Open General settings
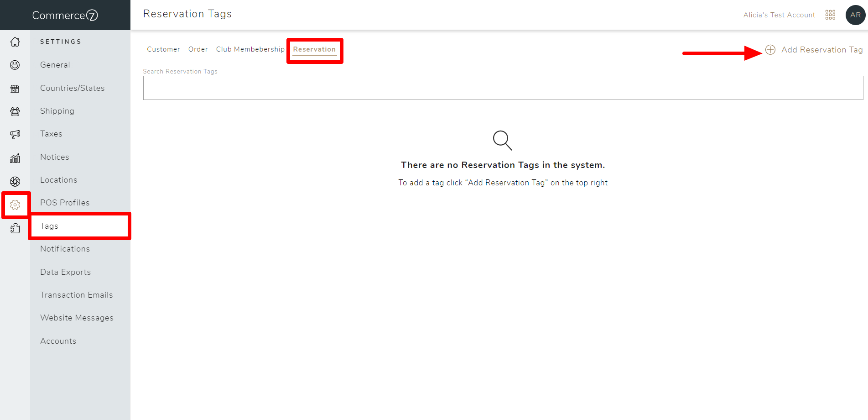The width and height of the screenshot is (868, 420). tap(55, 65)
